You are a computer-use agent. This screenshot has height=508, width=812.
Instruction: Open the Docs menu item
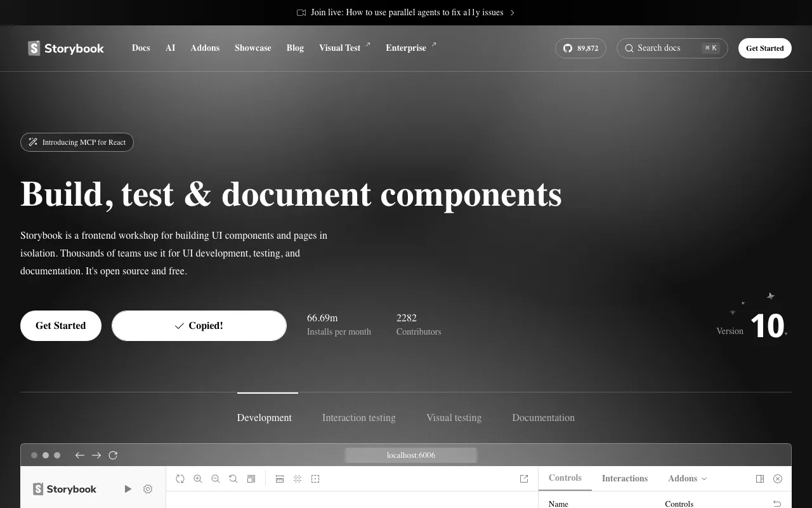point(141,48)
